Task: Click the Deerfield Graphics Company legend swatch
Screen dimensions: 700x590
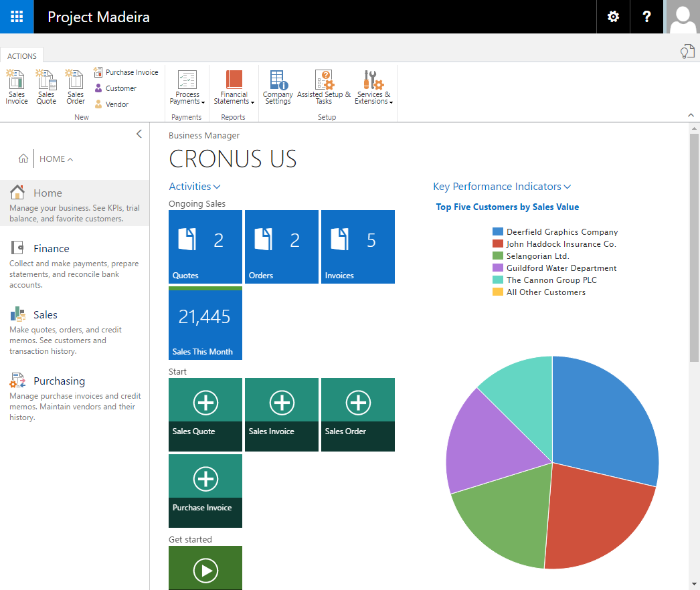Action: 497,232
